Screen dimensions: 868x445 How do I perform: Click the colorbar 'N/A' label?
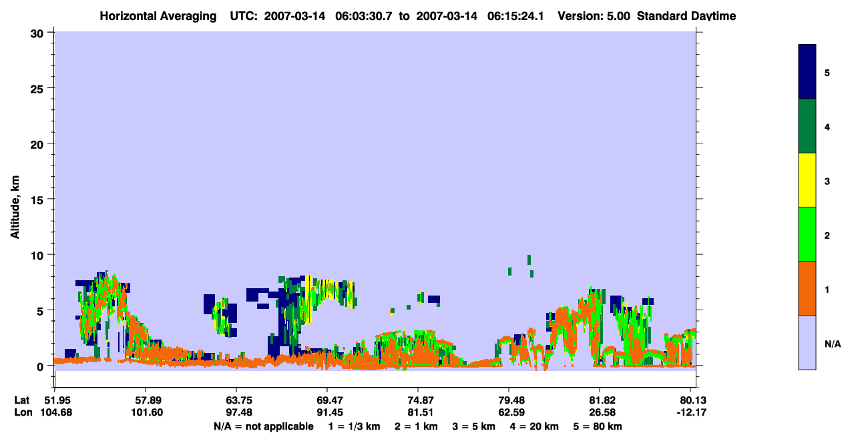click(832, 344)
